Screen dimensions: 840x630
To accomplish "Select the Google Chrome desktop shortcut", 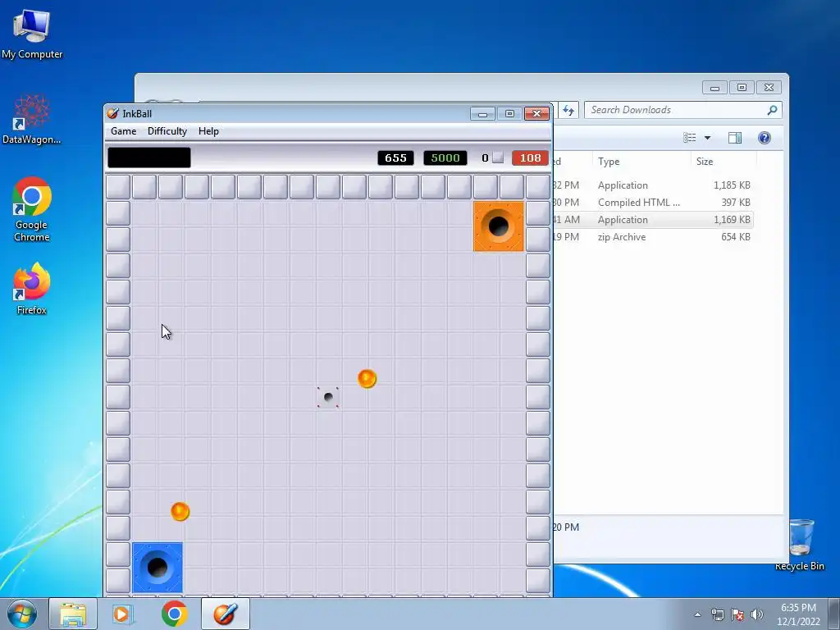I will click(32, 209).
